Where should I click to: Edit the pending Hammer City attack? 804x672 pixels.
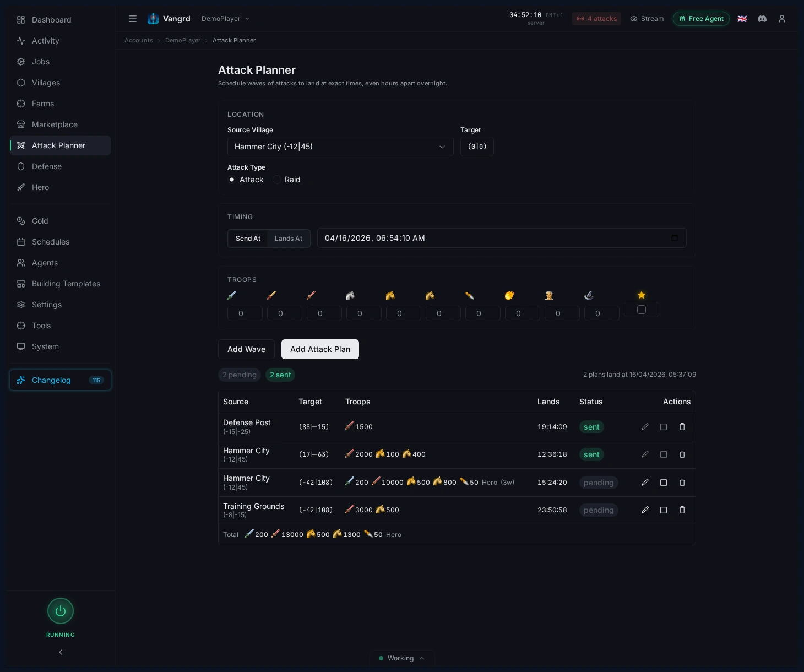pos(644,483)
